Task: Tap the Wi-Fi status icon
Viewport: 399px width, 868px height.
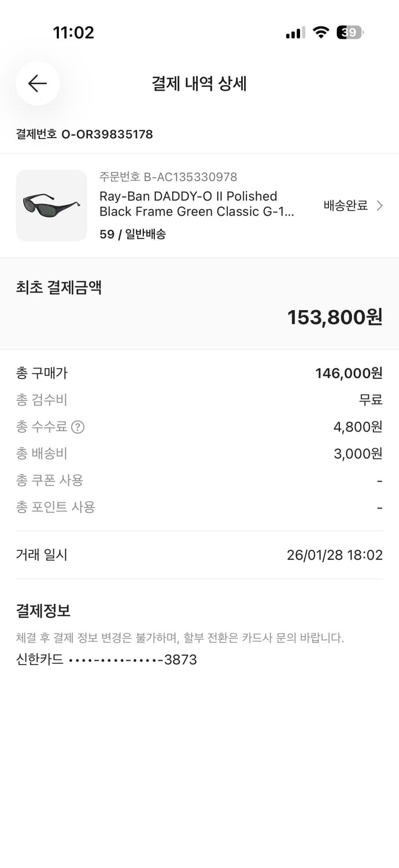Action: [320, 32]
